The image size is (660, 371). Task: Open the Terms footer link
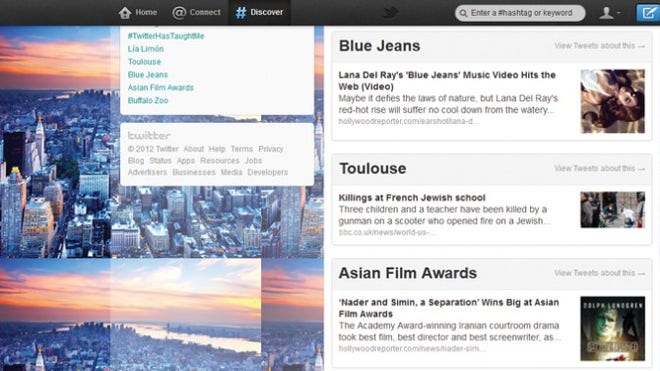(x=242, y=149)
